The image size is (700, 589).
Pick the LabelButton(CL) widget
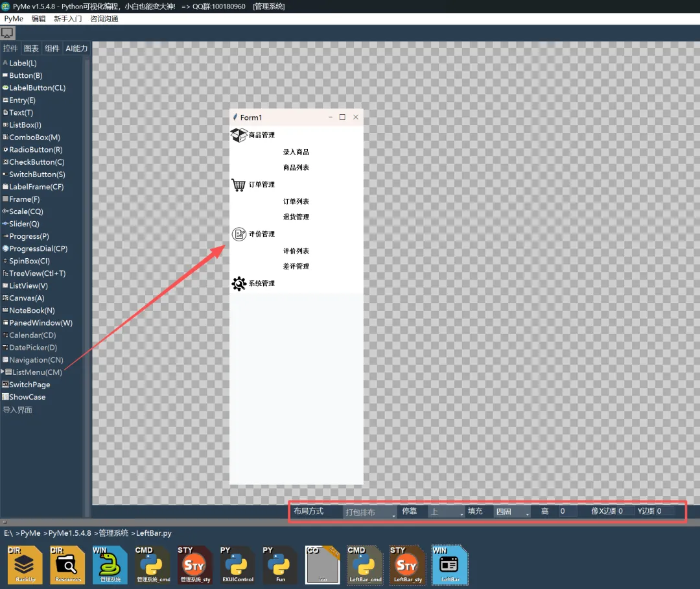(34, 88)
